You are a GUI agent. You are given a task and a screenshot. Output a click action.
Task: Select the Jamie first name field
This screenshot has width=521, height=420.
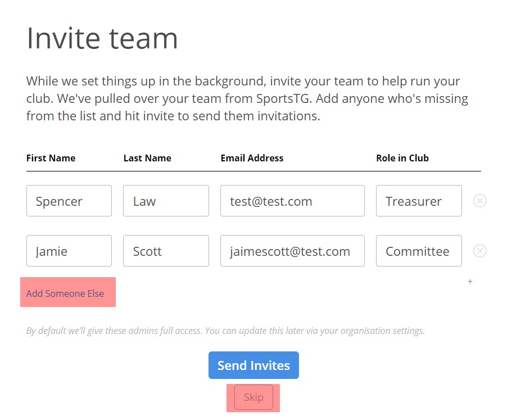tap(69, 251)
